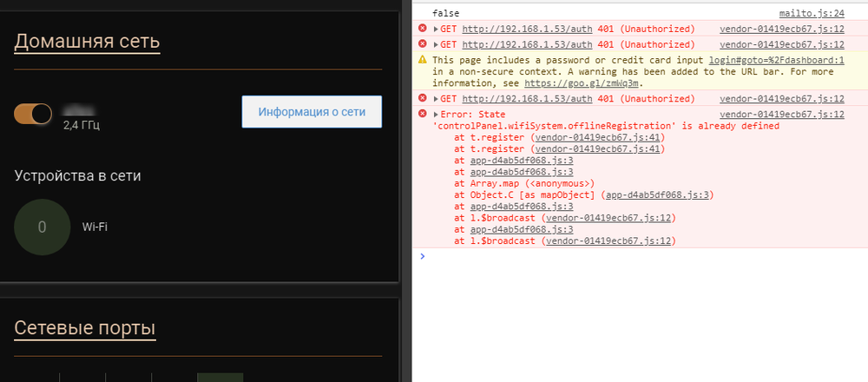The image size is (868, 382).
Task: Click the Wi-Fi device count circle showing 0
Action: pyautogui.click(x=42, y=227)
